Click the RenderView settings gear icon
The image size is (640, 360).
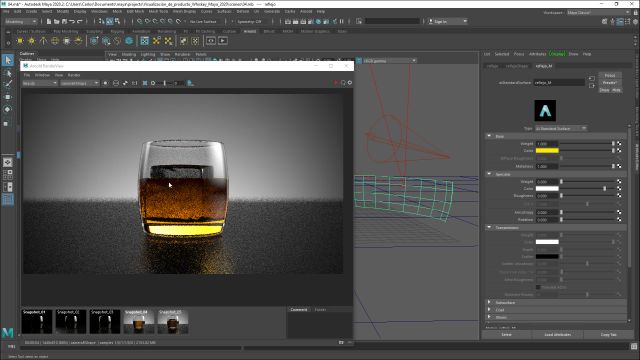(350, 83)
